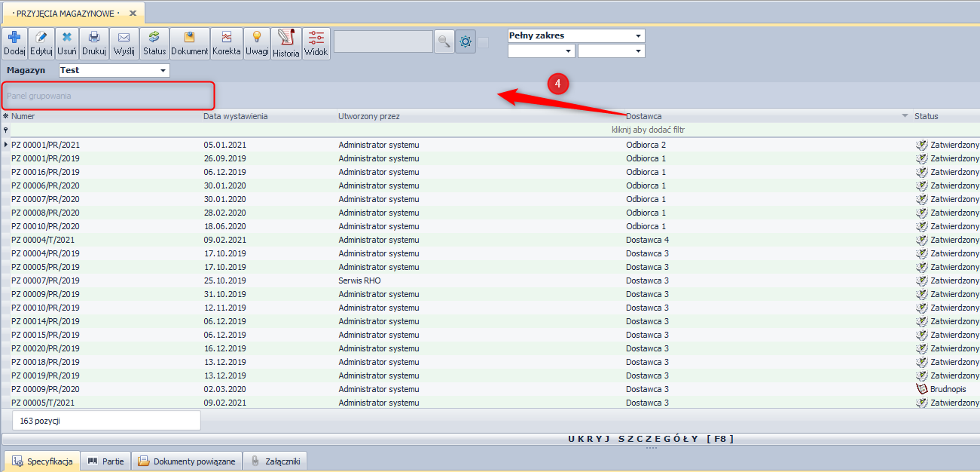The width and height of the screenshot is (980, 472).
Task: Click the Wyślij envelope icon
Action: pyautogui.click(x=124, y=37)
